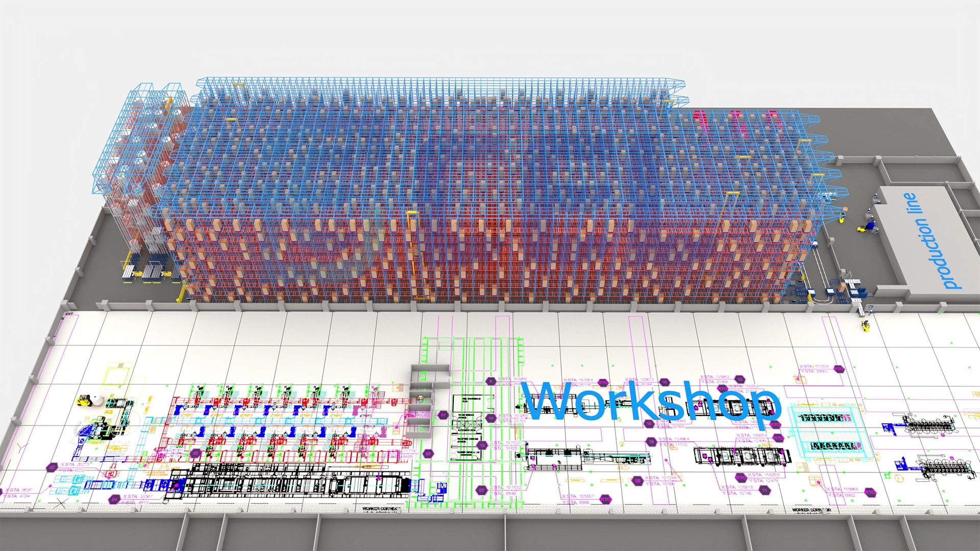The image size is (980, 551).
Task: Click RTO marker beside XSTA 150209
Action: [741, 478]
